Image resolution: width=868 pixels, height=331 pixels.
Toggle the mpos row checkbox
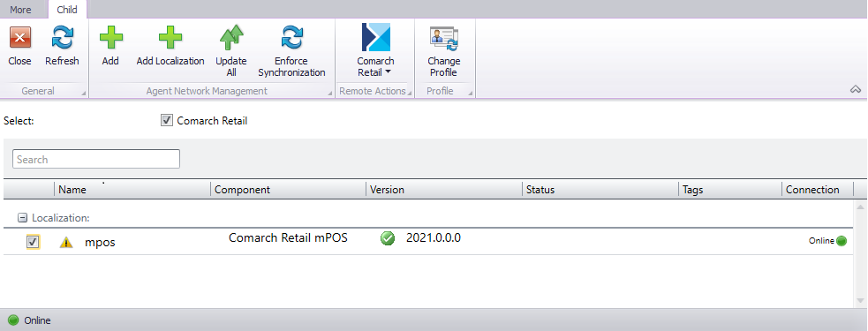pyautogui.click(x=34, y=242)
